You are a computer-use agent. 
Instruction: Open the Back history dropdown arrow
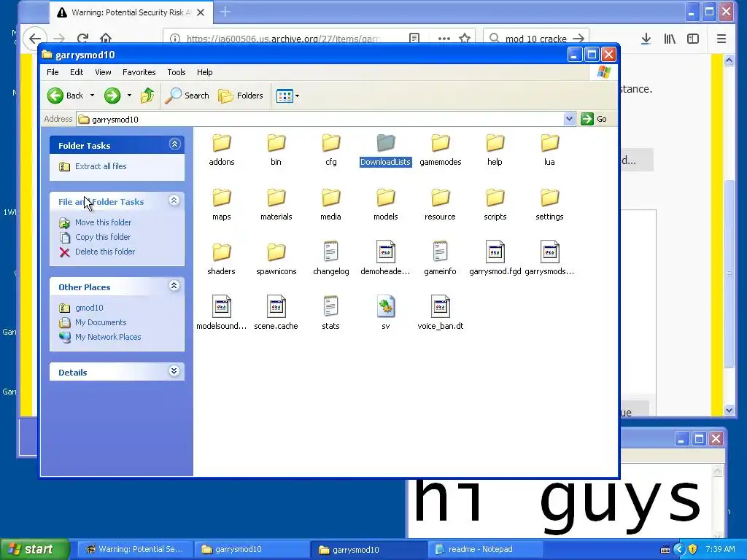click(93, 96)
